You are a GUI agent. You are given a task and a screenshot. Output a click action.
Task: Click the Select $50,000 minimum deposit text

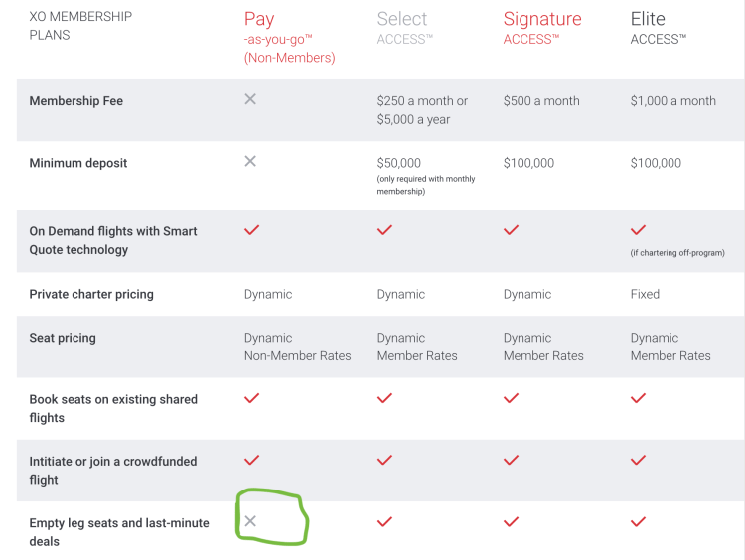coord(399,163)
